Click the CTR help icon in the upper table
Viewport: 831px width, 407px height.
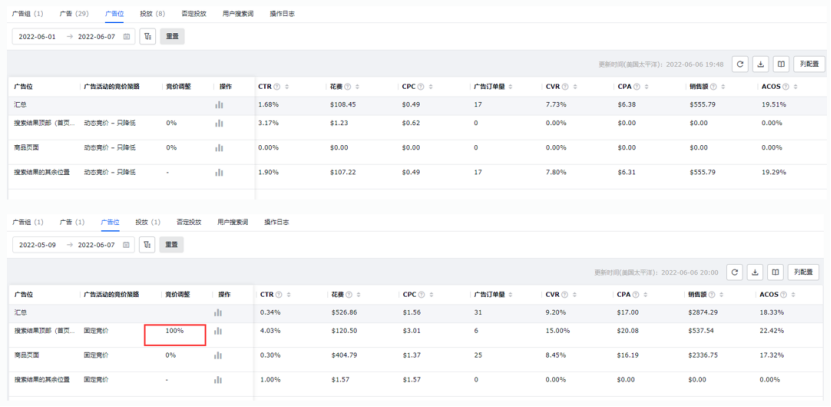[x=277, y=86]
